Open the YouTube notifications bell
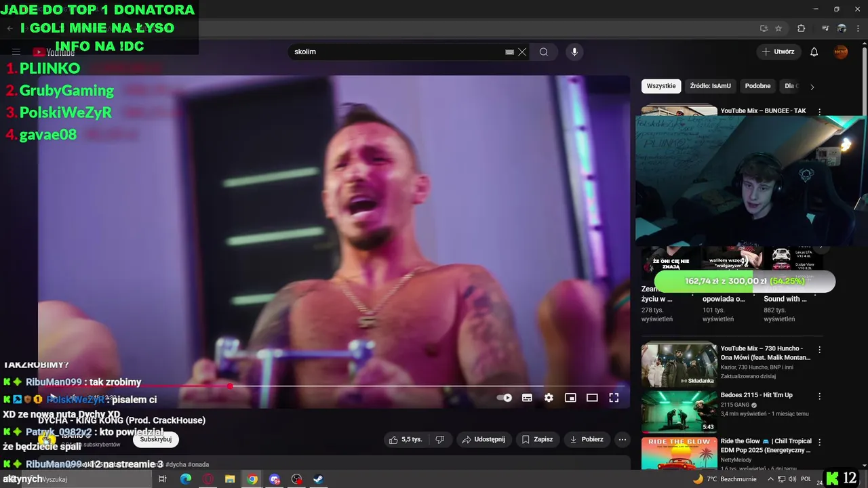Screen dimensions: 868x488 point(814,52)
